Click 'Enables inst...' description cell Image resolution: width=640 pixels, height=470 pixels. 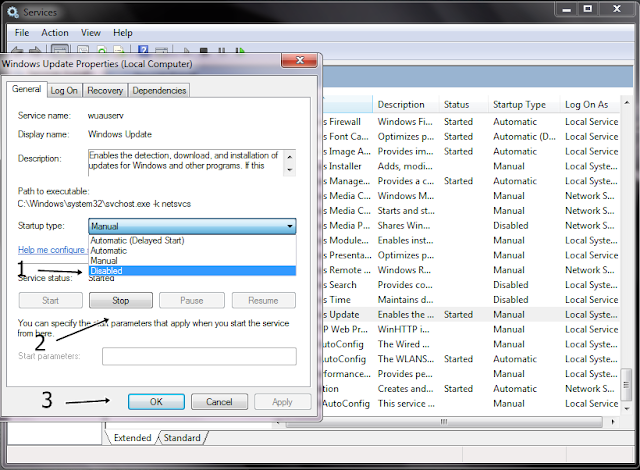point(405,240)
